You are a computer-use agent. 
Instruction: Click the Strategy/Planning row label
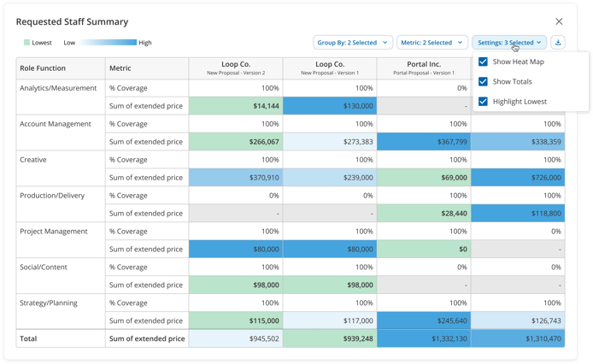click(x=50, y=302)
